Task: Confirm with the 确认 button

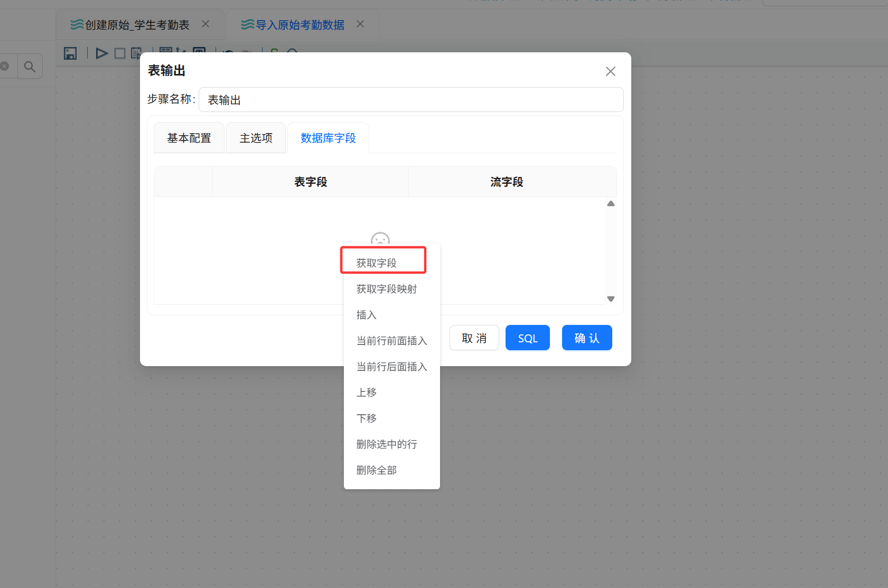Action: (x=587, y=338)
